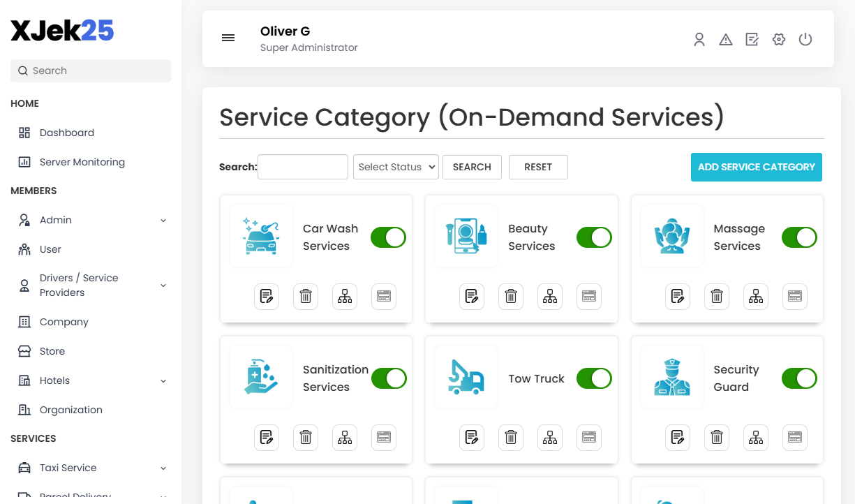Click the ADD SERVICE CATEGORY button
Image resolution: width=855 pixels, height=504 pixels.
click(756, 167)
